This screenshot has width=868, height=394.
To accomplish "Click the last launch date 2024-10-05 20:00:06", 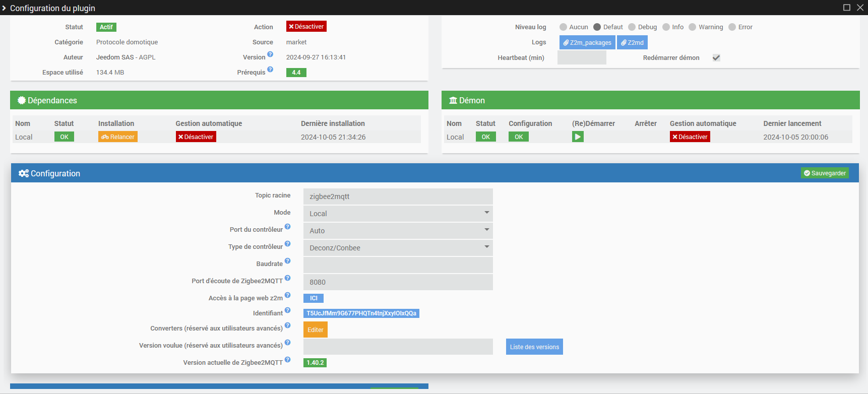I will click(x=796, y=137).
